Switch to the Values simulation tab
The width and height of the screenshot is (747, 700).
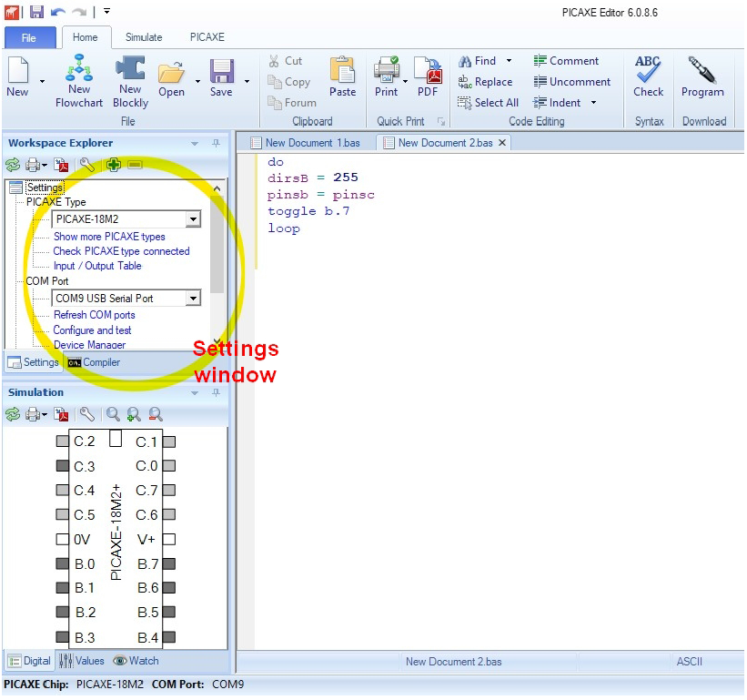(82, 661)
